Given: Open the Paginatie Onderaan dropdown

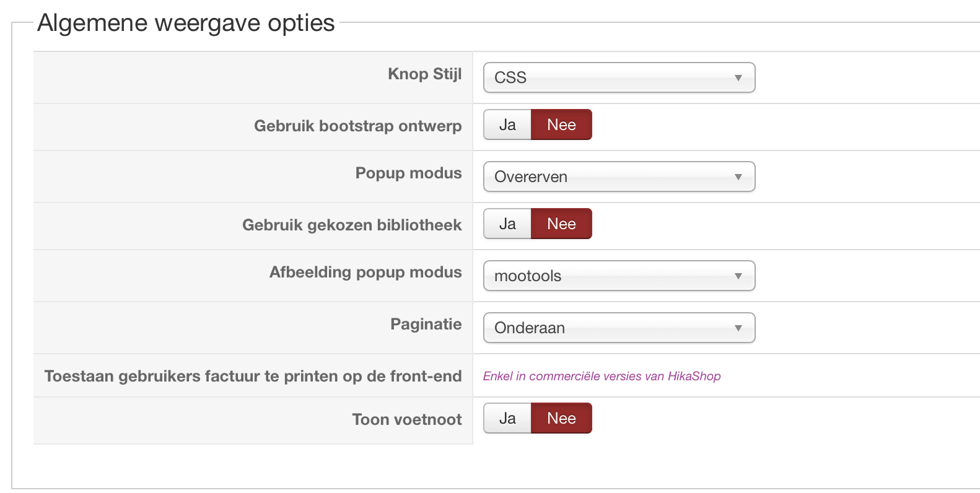Looking at the screenshot, I should (607, 328).
